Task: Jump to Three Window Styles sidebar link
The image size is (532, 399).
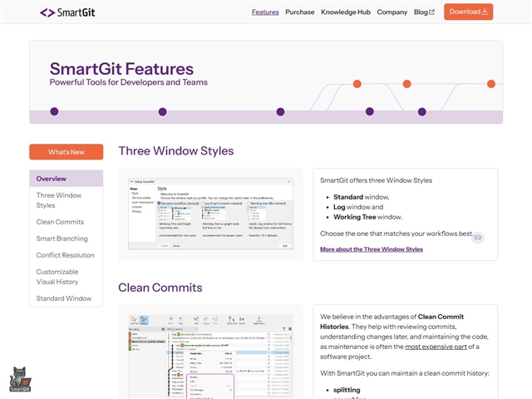Action: tap(58, 200)
